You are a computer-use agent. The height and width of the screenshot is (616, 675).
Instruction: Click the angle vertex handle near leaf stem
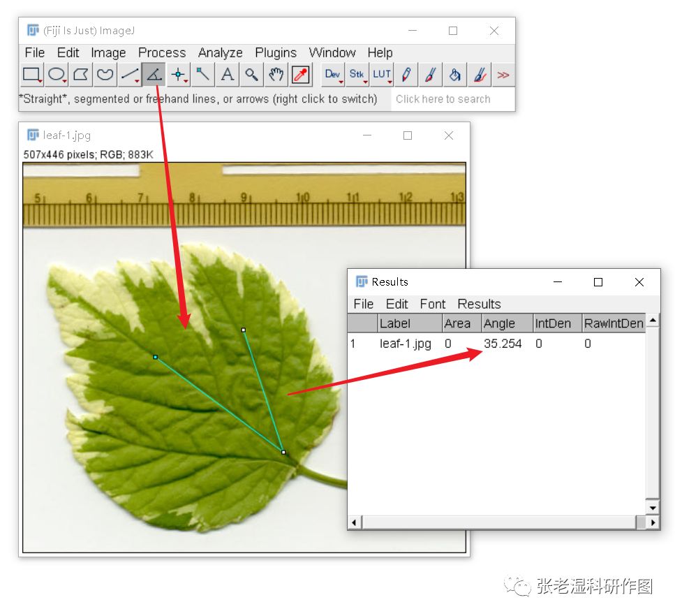(283, 452)
